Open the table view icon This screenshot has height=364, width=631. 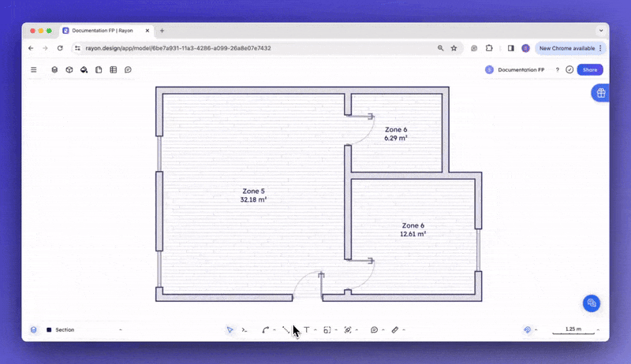[114, 70]
